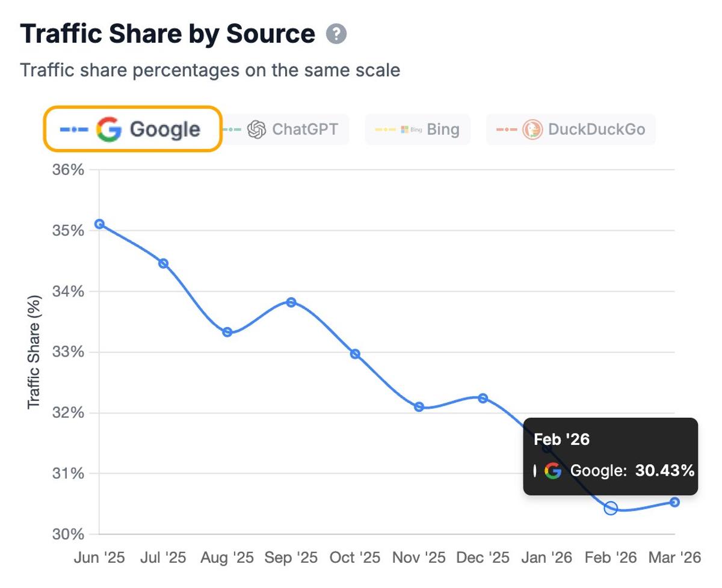The image size is (722, 588).
Task: Click the DuckDuckGo logo icon
Action: coord(532,129)
